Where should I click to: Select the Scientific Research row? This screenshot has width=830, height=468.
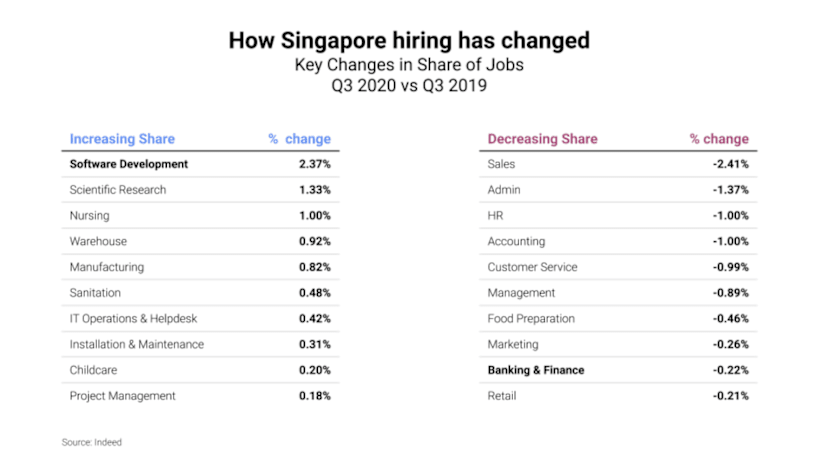118,190
